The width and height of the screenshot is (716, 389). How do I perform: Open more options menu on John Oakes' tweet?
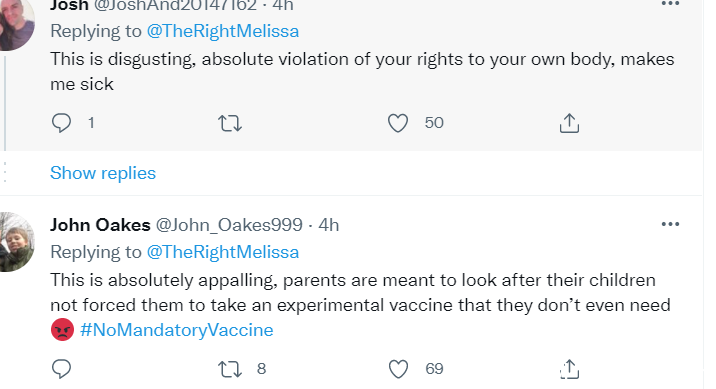(x=670, y=224)
